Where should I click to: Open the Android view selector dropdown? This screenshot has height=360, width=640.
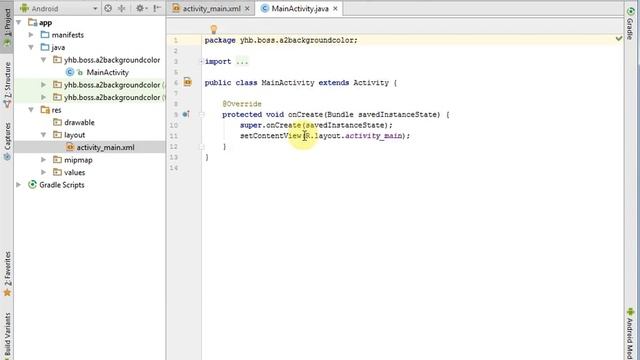pos(58,8)
